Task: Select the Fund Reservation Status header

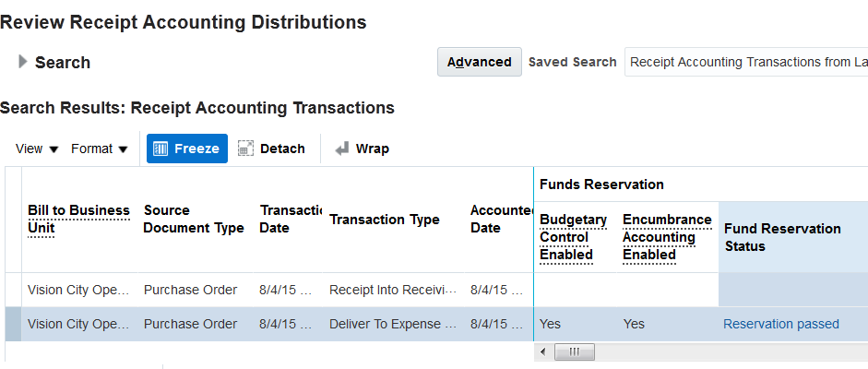Action: 782,237
